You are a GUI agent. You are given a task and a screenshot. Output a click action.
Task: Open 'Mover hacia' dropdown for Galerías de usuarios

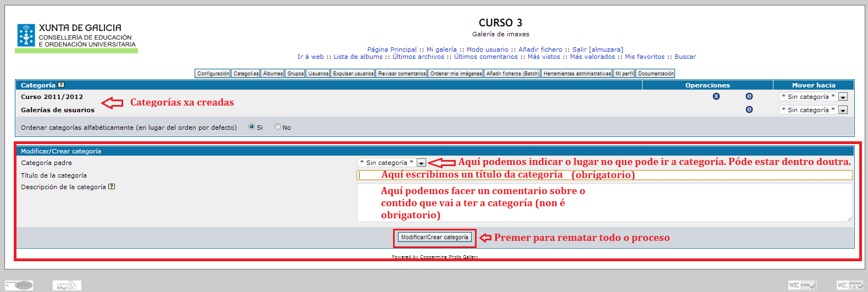tap(813, 110)
